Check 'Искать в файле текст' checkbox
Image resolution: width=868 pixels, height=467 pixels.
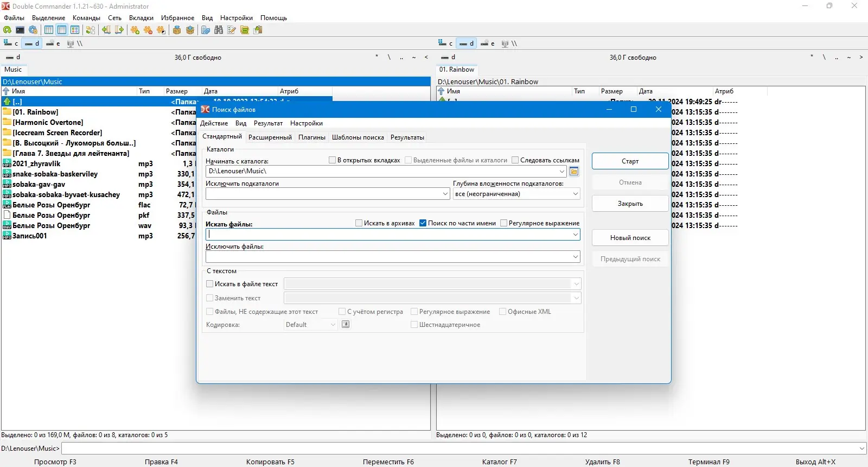click(209, 284)
